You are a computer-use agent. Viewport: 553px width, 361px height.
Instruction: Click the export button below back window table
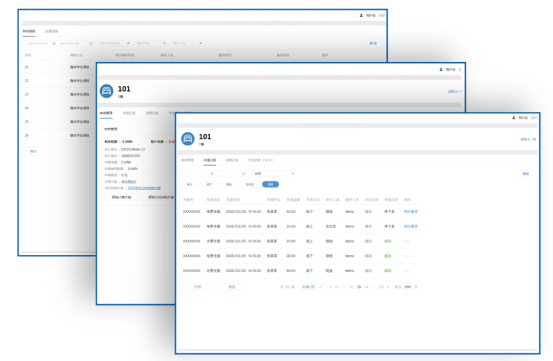click(x=33, y=151)
